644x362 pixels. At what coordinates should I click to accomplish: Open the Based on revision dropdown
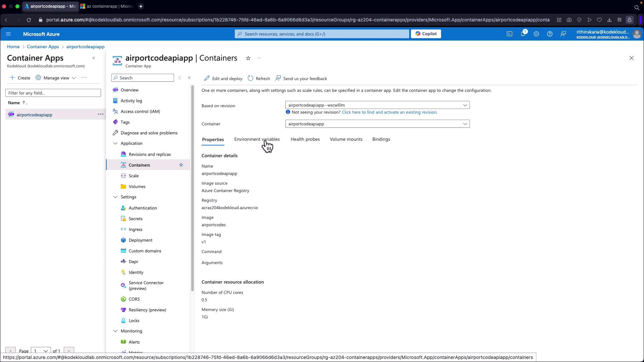(377, 105)
